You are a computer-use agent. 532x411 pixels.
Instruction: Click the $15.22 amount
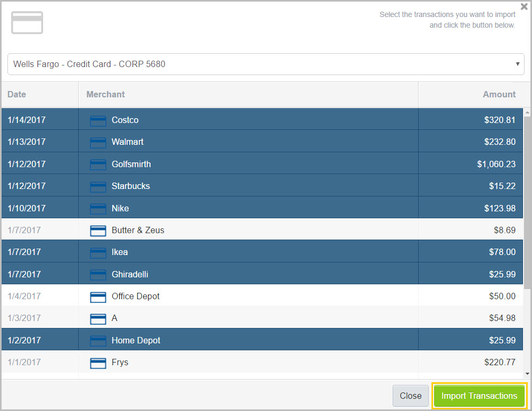(x=502, y=186)
